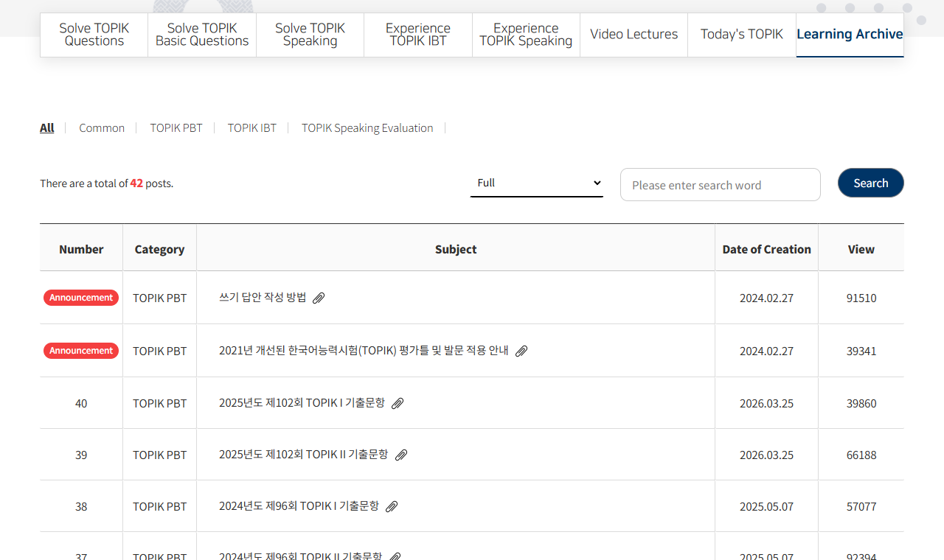
Task: Open Solve TOPIK Questions tab
Action: tap(94, 35)
